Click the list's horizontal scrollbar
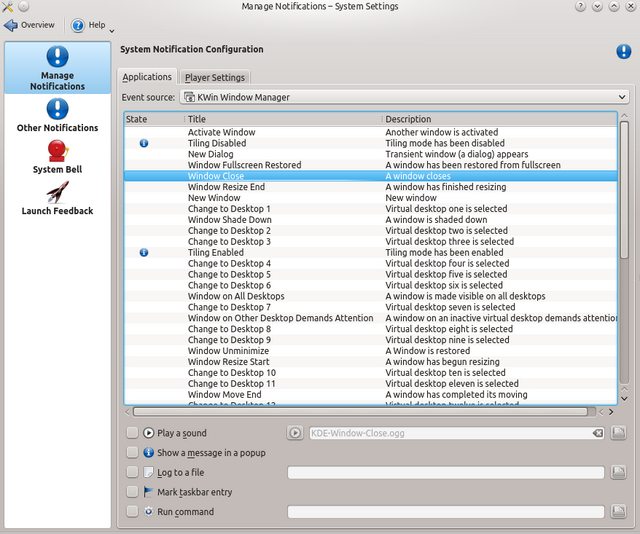 tap(360, 412)
